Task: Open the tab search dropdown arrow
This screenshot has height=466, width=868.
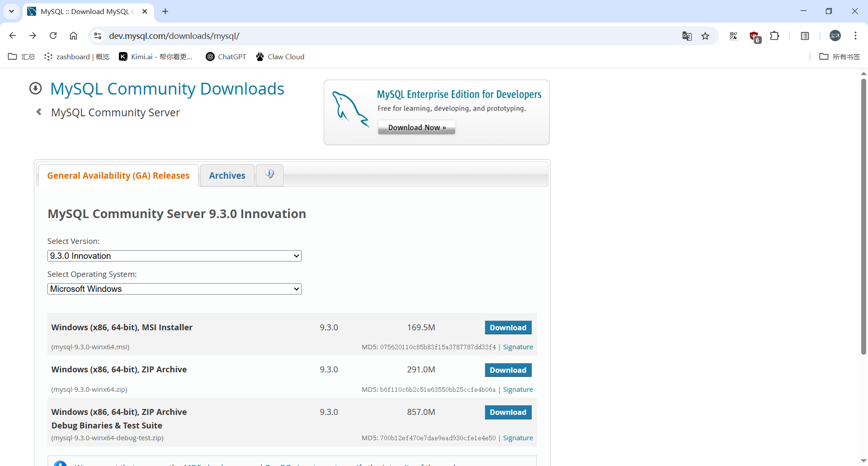Action: tap(12, 11)
